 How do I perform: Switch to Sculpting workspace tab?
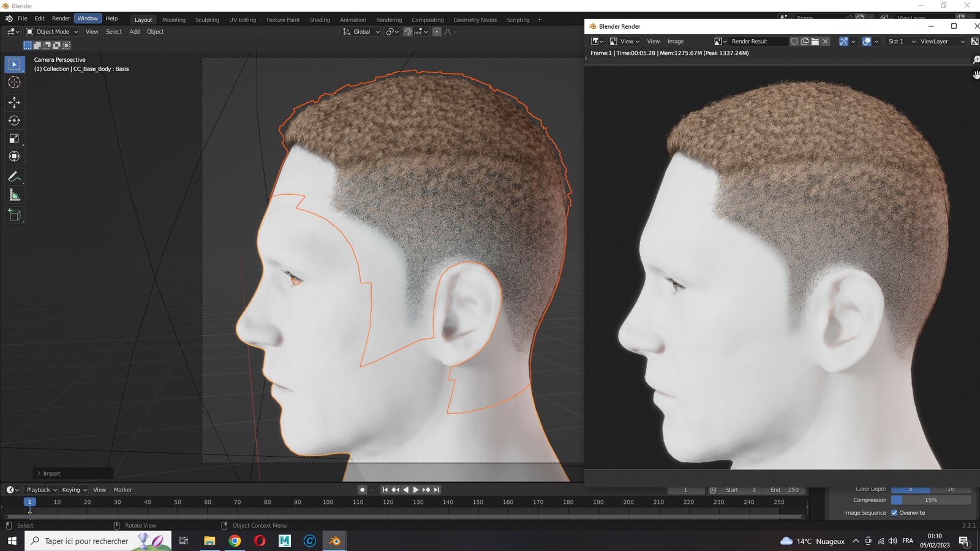pos(207,20)
